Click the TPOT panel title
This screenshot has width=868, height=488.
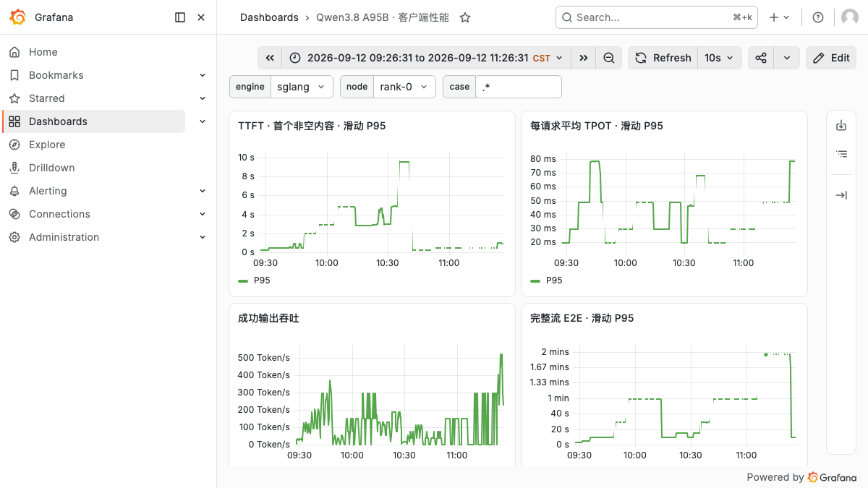point(597,126)
